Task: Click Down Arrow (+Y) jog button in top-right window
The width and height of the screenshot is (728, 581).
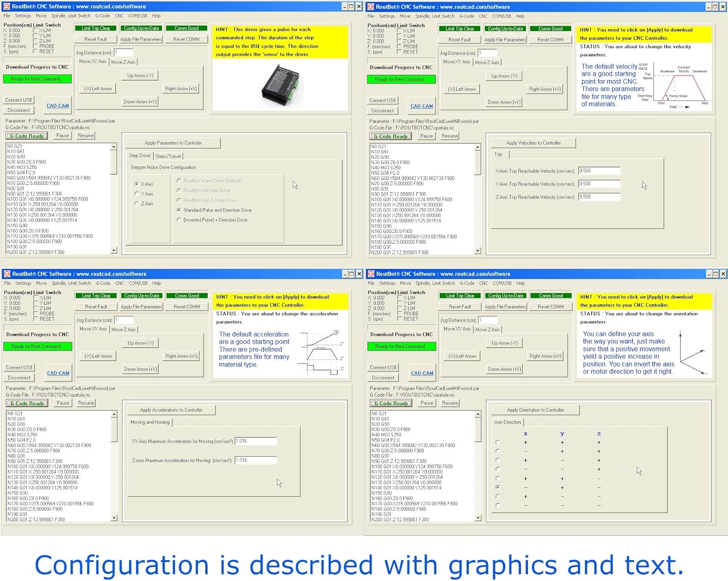Action: tap(504, 102)
